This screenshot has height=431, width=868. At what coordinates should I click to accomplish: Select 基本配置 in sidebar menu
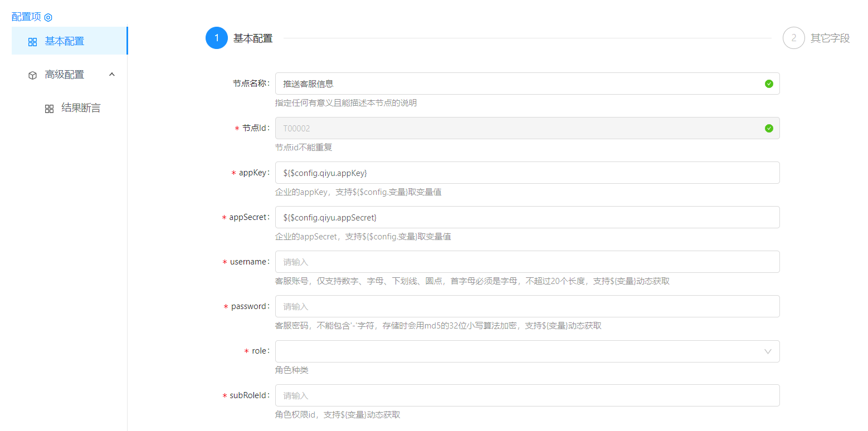click(x=65, y=41)
